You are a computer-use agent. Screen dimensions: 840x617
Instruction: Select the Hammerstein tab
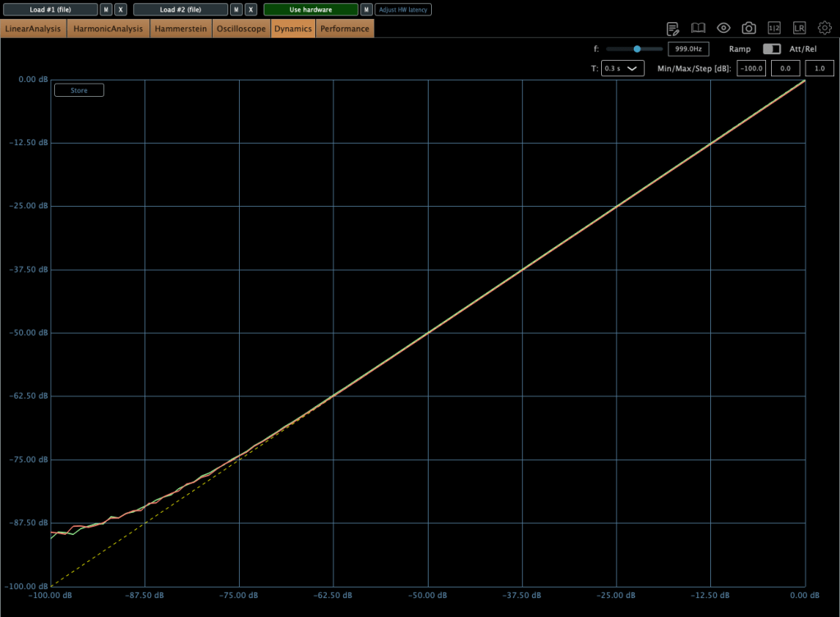[x=181, y=29]
